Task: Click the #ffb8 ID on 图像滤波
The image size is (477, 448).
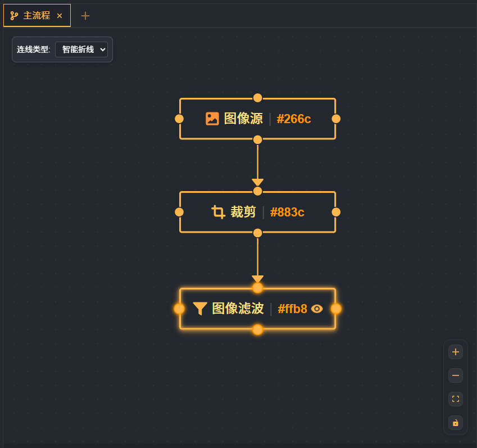Action: (292, 309)
